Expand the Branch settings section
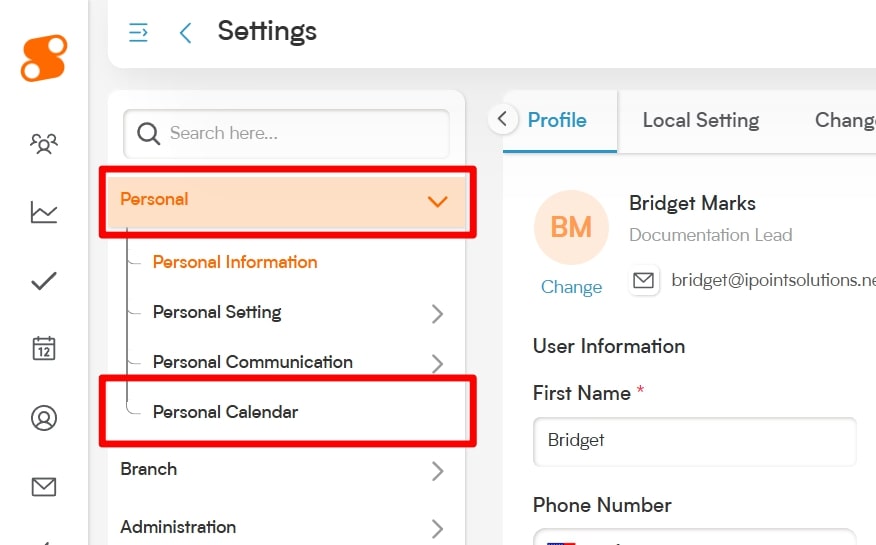 (437, 470)
